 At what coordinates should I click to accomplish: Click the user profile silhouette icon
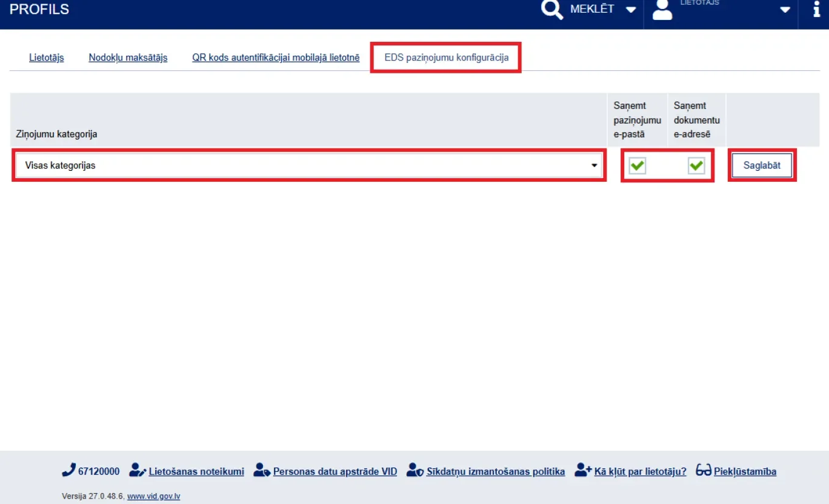pyautogui.click(x=662, y=10)
